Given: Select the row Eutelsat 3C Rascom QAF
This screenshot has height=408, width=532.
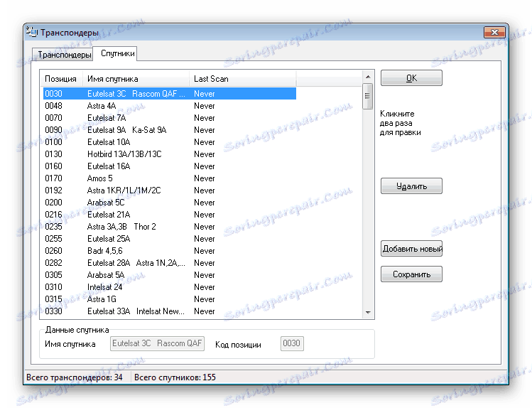Looking at the screenshot, I should (170, 94).
